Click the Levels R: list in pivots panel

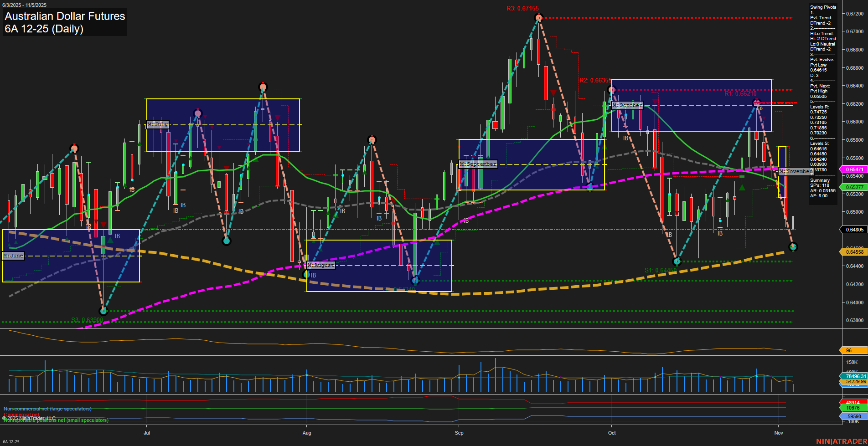tap(819, 107)
